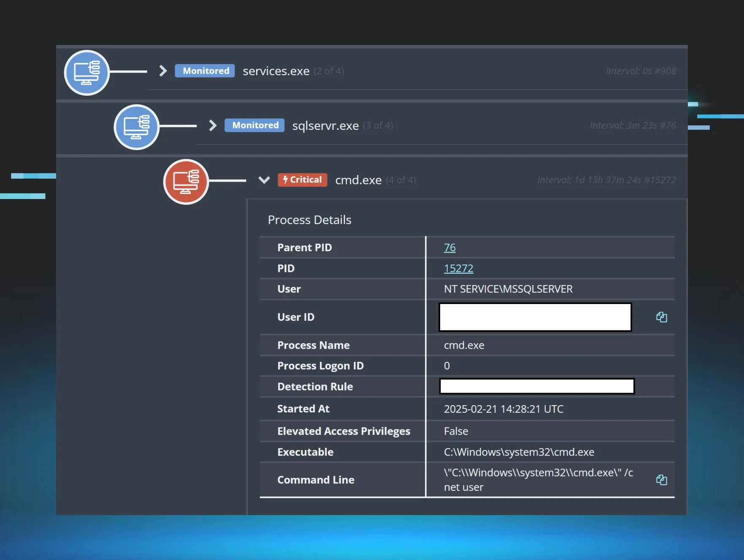
Task: Select the sqlservr.exe process name
Action: click(x=325, y=126)
